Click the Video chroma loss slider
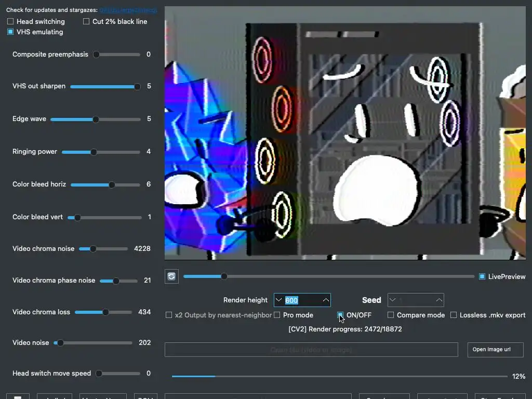532x399 pixels. click(x=103, y=312)
